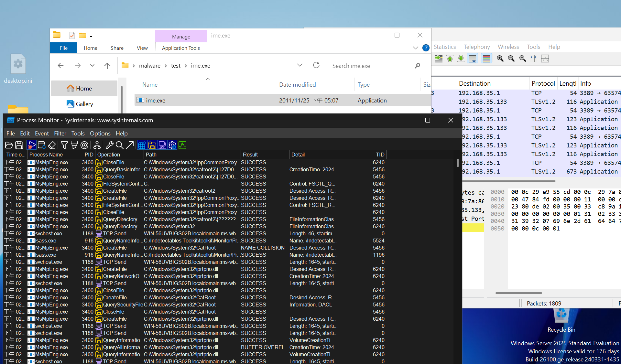Expand the address bar history dropdown
The width and height of the screenshot is (621, 364).
[300, 65]
